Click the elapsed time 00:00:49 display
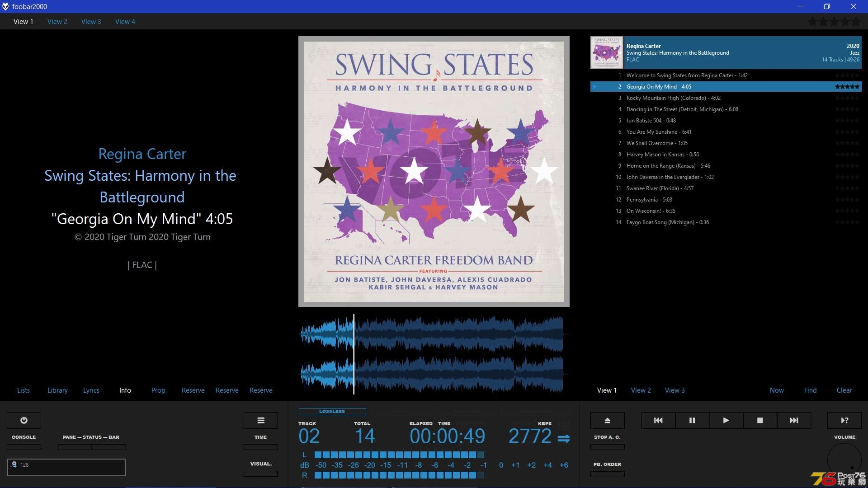The height and width of the screenshot is (488, 868). coord(448,436)
